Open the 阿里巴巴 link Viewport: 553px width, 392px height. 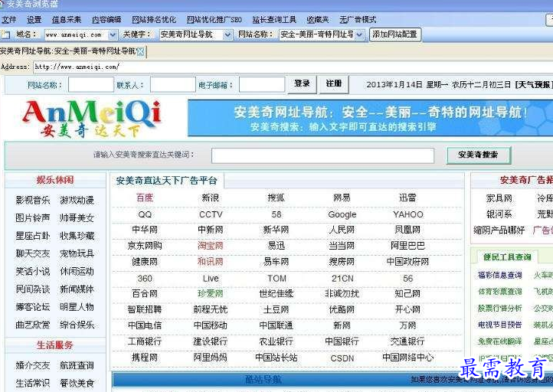coord(407,246)
